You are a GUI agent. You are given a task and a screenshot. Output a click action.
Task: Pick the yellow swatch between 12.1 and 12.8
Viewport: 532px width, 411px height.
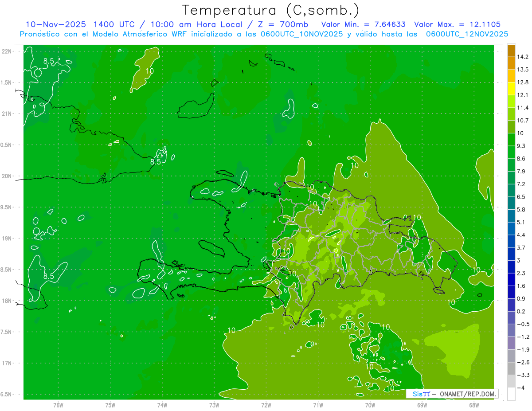[511, 89]
